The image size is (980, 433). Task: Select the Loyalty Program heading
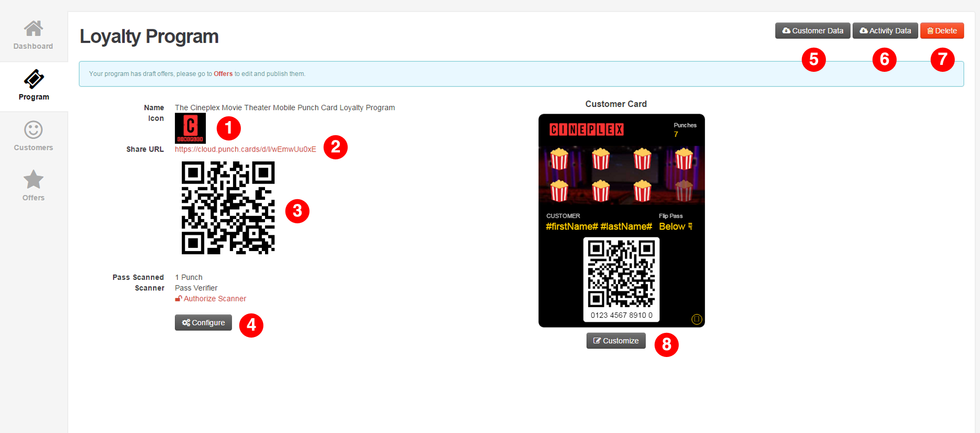coord(149,37)
